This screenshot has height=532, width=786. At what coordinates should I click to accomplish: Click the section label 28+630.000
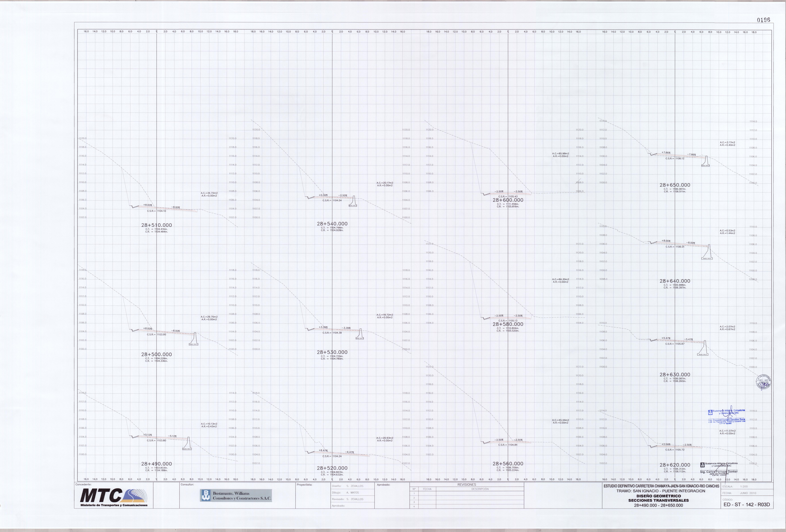pyautogui.click(x=675, y=374)
